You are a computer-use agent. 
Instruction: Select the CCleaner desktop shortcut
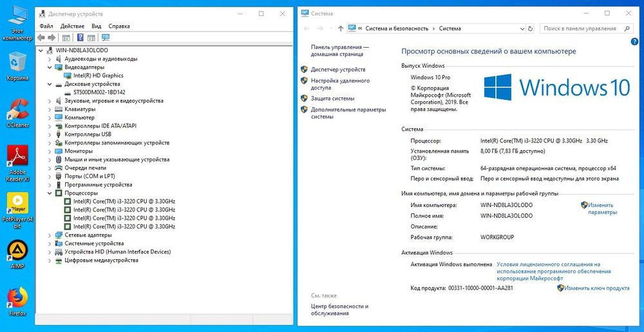(17, 113)
